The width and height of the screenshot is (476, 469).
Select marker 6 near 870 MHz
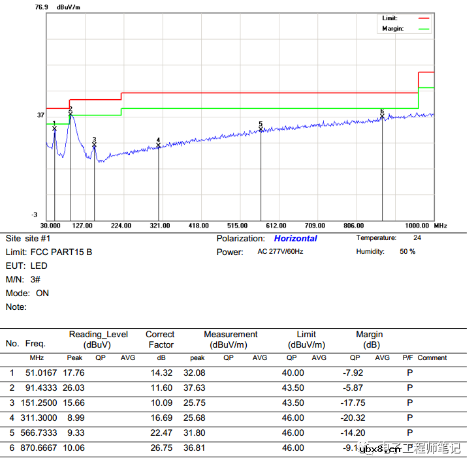coord(382,116)
